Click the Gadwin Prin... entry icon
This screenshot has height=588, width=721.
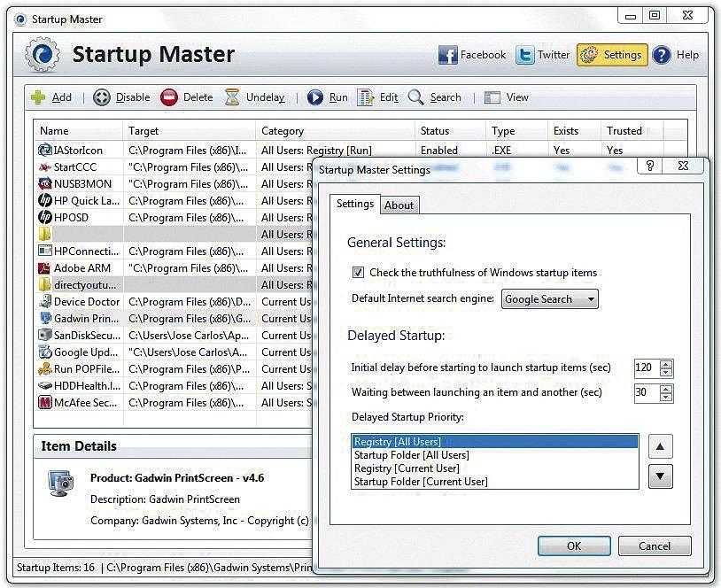(x=44, y=318)
